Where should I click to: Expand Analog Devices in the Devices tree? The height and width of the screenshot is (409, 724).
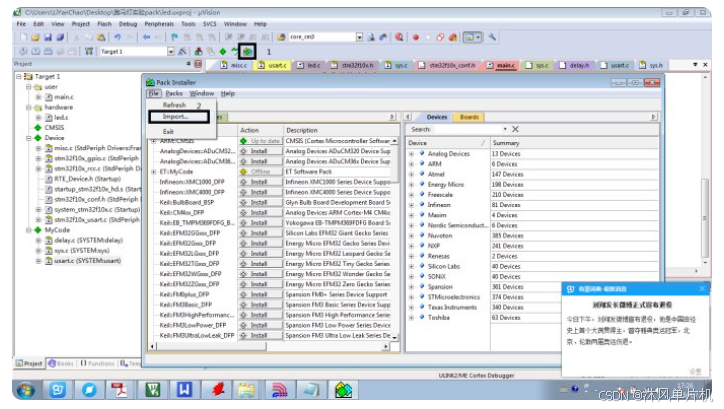411,154
